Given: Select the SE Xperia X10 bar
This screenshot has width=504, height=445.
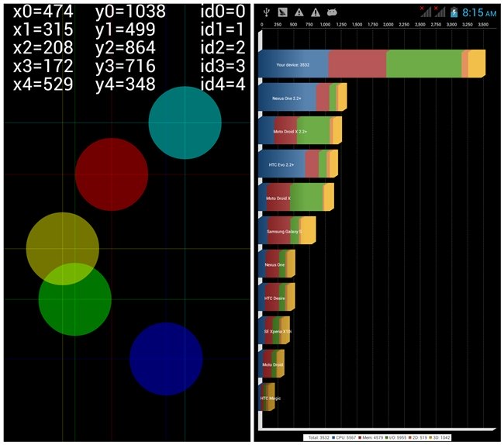Looking at the screenshot, I should click(274, 331).
